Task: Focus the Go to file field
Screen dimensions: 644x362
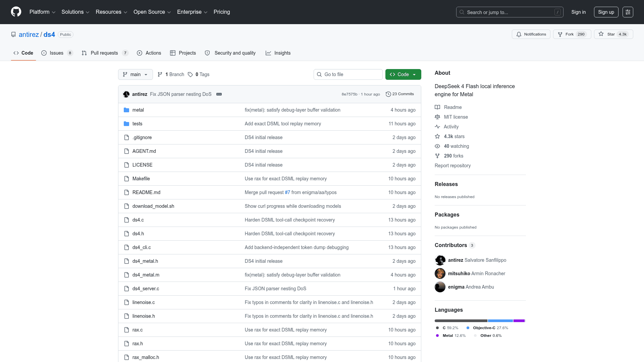Action: point(348,74)
